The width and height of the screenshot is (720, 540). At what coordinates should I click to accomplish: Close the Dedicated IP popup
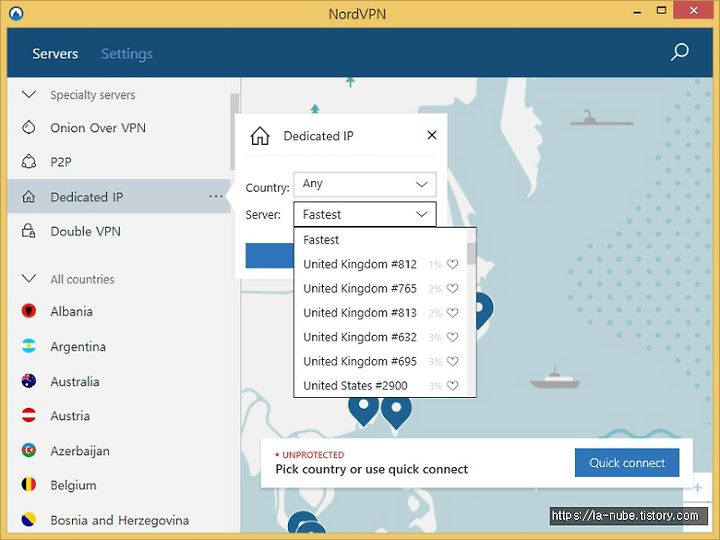click(432, 135)
